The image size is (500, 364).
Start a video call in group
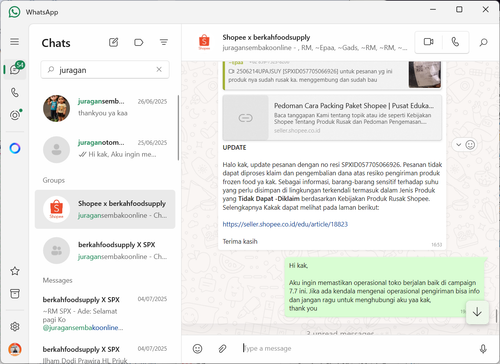(428, 42)
